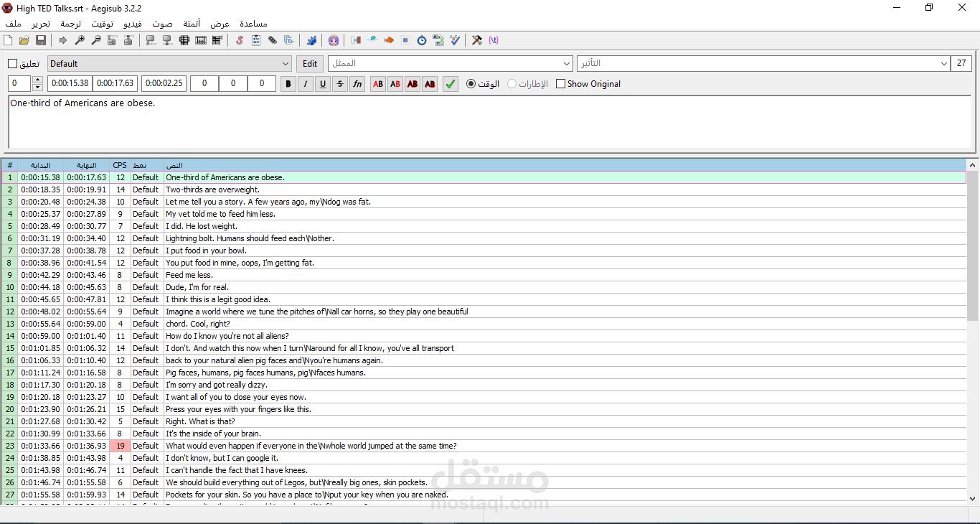Increase layer number with up stepper
The height and width of the screenshot is (524, 980).
click(x=38, y=80)
